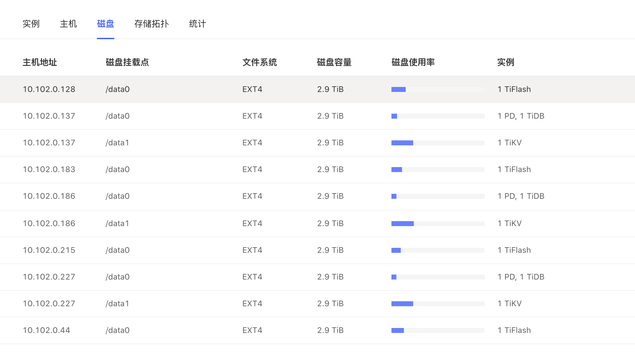Image resolution: width=635 pixels, height=364 pixels.
Task: Select host address 10.102.0.215
Action: click(x=49, y=250)
